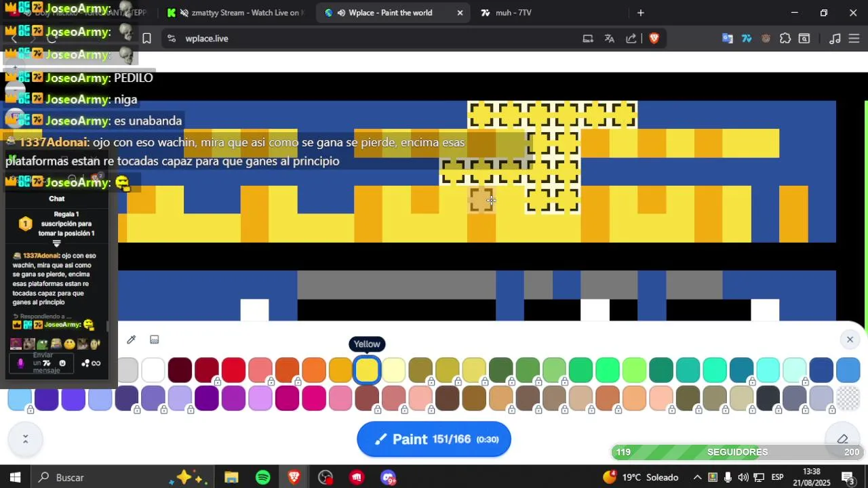Click the purple microphone icon in chat
The height and width of the screenshot is (488, 868).
coord(20,363)
